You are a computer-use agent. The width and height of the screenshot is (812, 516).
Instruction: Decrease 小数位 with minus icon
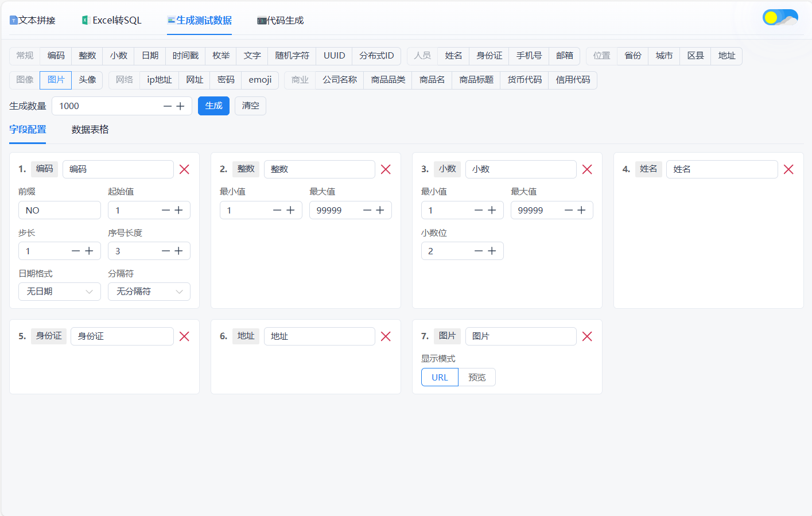click(x=479, y=251)
